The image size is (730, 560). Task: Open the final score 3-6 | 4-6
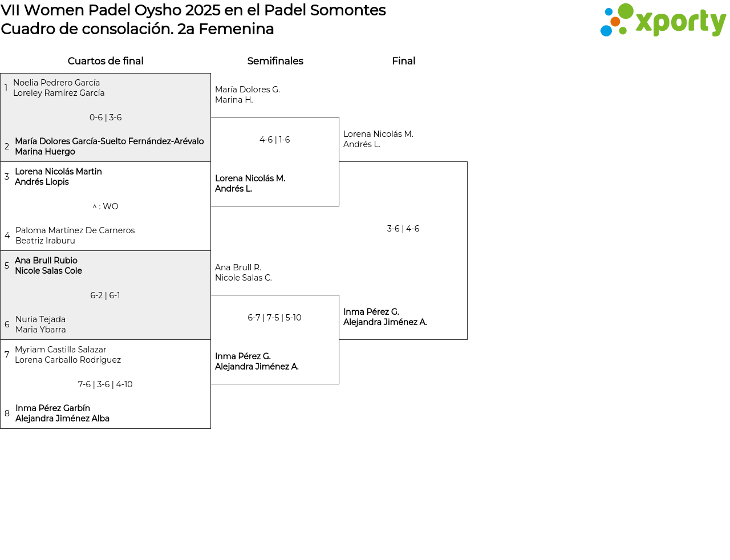point(403,229)
